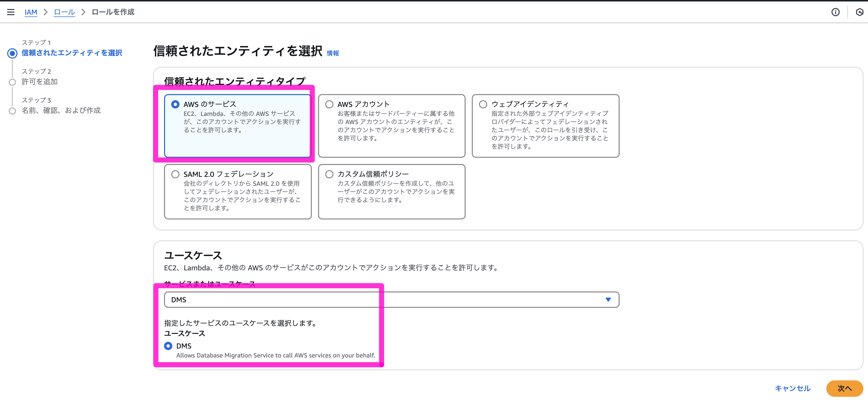Open the ロール breadcrumb link
Screen dimensions: 868x404
tap(64, 12)
